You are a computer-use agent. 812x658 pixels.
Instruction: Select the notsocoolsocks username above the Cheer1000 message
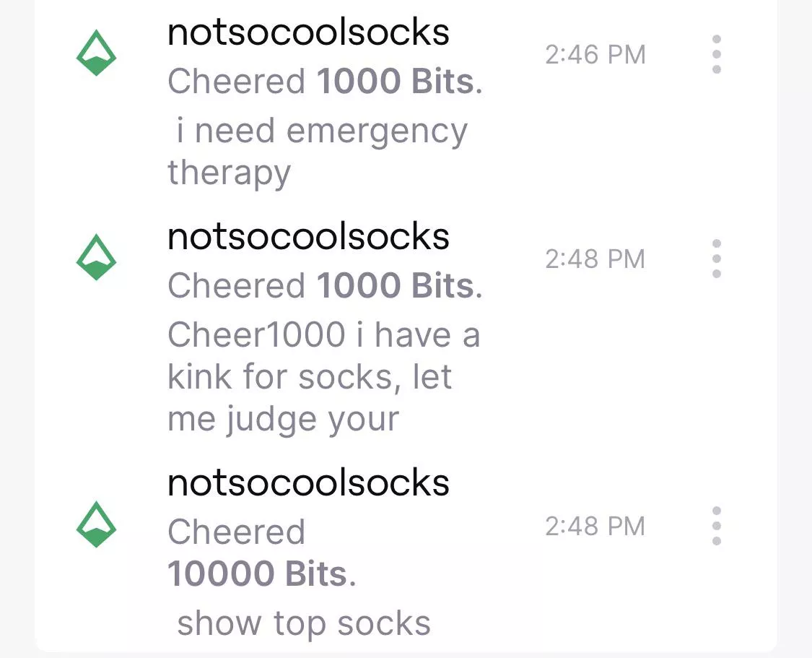tap(308, 237)
